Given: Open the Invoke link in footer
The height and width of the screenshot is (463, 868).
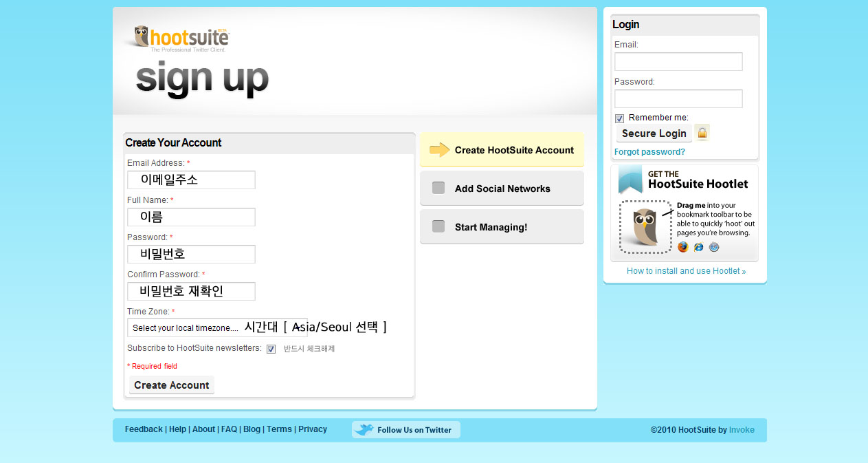Looking at the screenshot, I should pos(742,430).
